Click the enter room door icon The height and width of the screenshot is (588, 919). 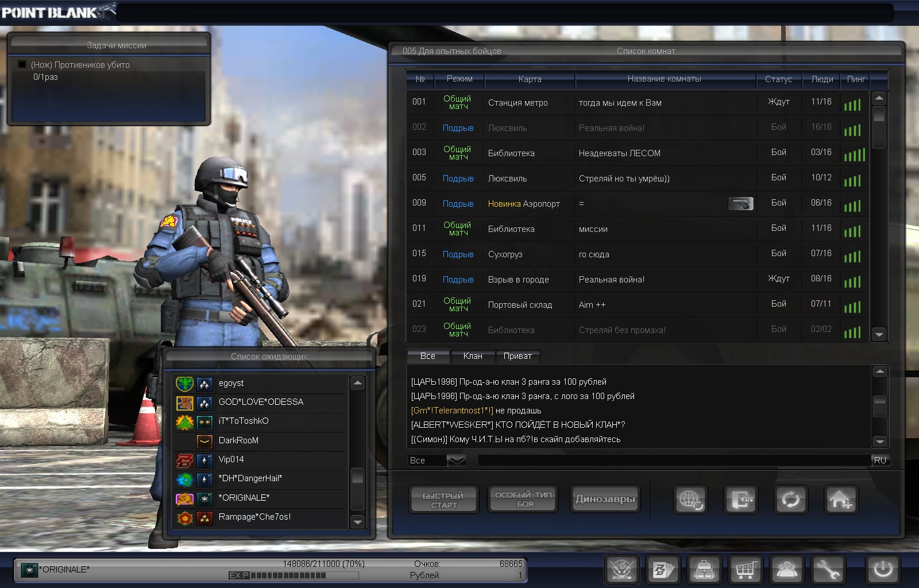740,499
